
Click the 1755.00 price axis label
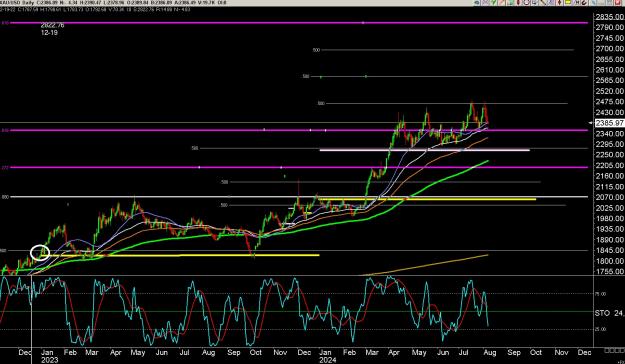(609, 272)
